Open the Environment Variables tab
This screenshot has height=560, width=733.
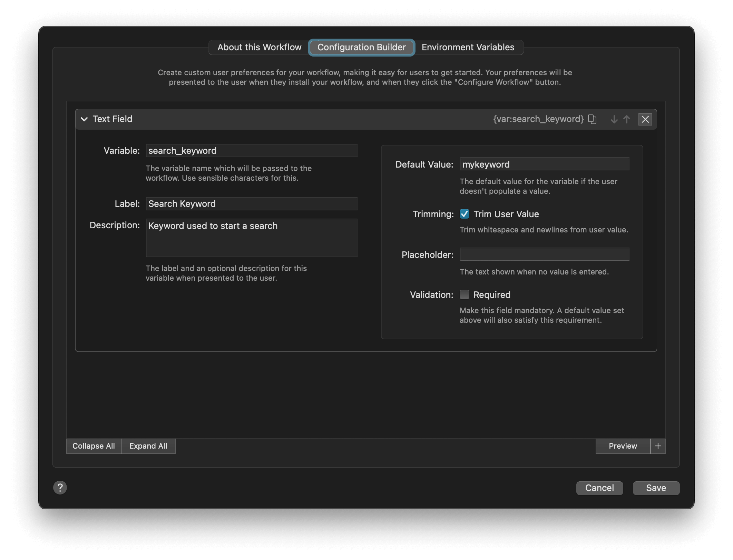coord(468,47)
